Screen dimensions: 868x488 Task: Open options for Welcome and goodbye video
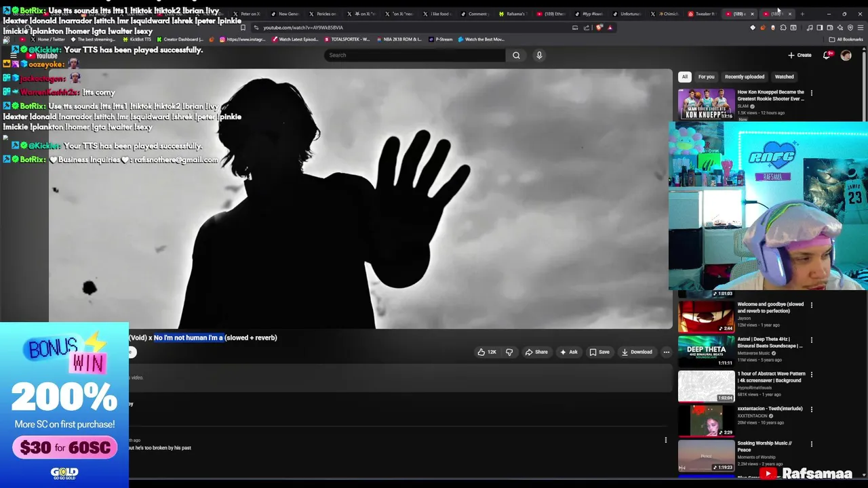coord(811,305)
